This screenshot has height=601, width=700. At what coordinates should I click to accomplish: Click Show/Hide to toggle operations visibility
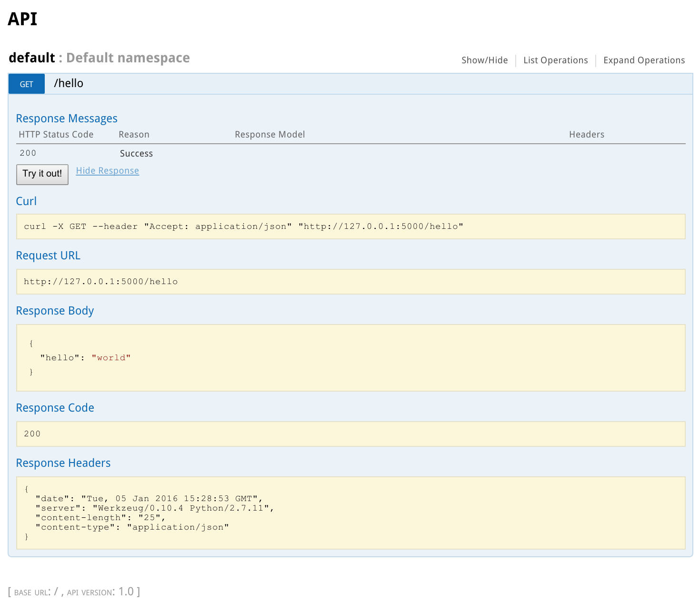pyautogui.click(x=484, y=60)
